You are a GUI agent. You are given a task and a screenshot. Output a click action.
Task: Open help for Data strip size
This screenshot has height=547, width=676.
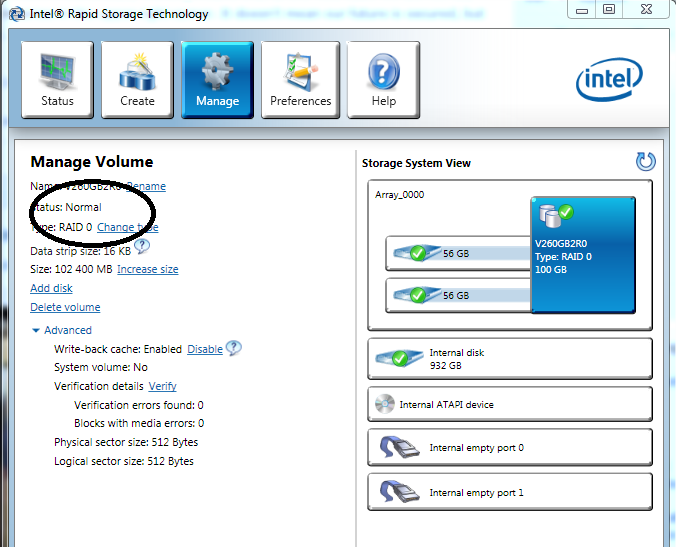pos(142,247)
